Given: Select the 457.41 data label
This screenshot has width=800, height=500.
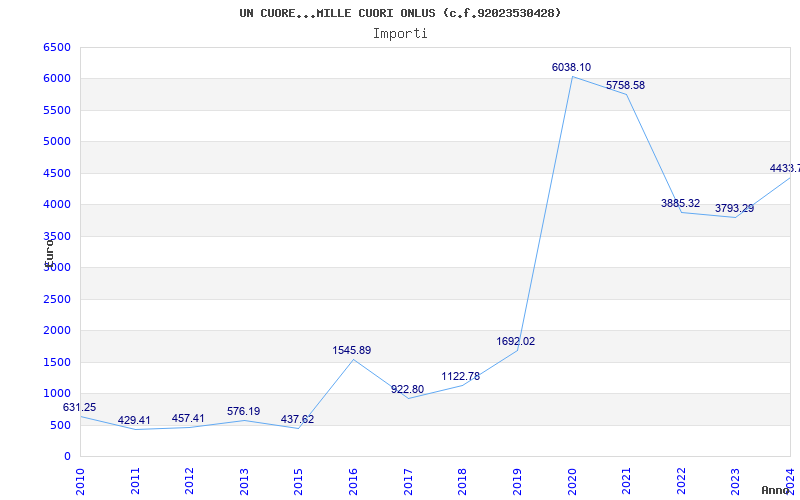Looking at the screenshot, I should pyautogui.click(x=188, y=418).
